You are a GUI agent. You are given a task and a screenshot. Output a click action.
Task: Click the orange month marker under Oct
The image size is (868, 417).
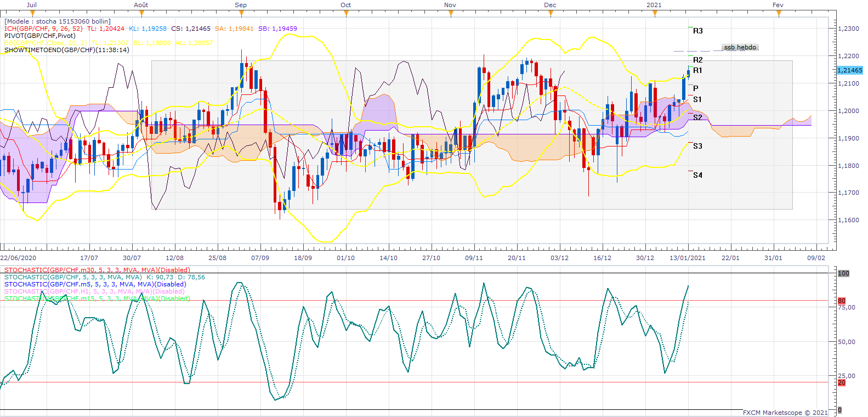[x=346, y=13]
